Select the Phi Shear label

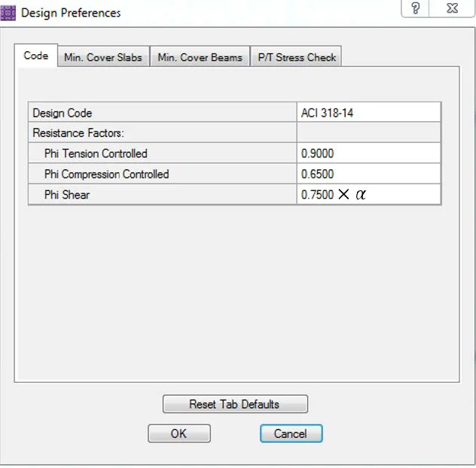[x=163, y=194]
